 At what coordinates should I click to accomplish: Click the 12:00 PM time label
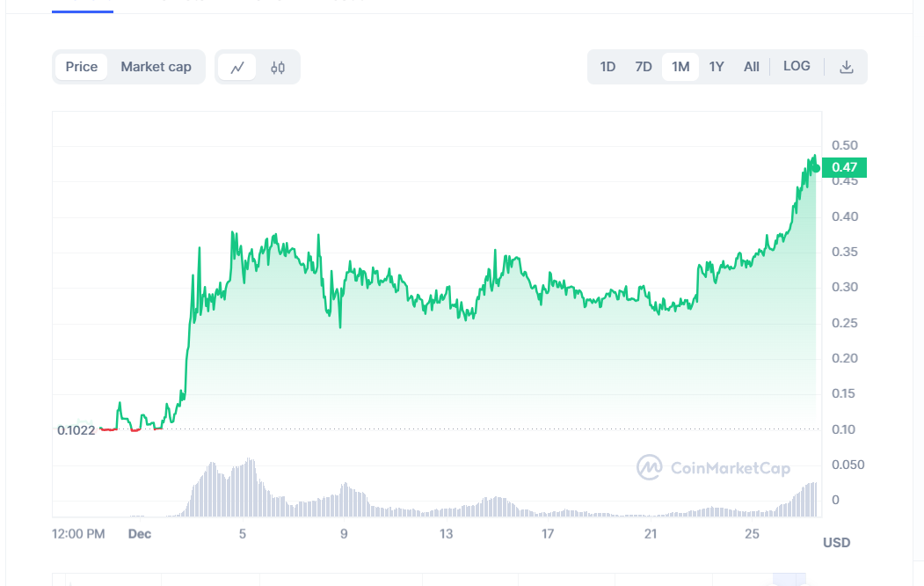coord(78,534)
